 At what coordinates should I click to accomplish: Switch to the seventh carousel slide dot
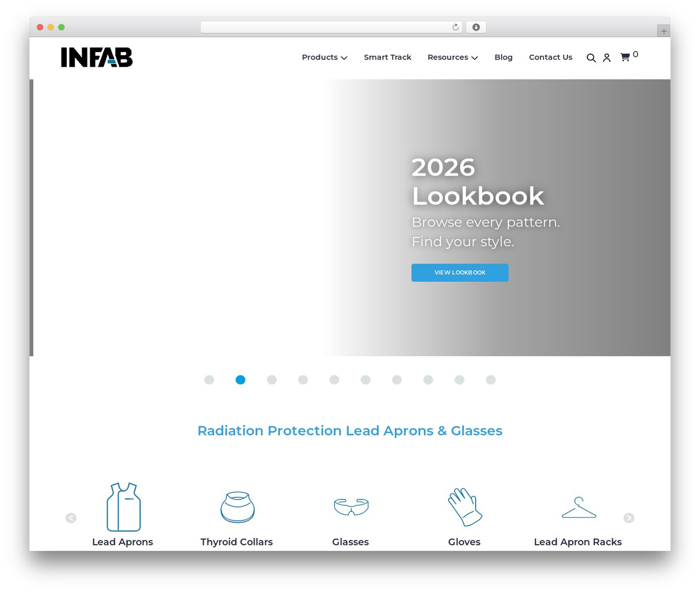pyautogui.click(x=397, y=380)
